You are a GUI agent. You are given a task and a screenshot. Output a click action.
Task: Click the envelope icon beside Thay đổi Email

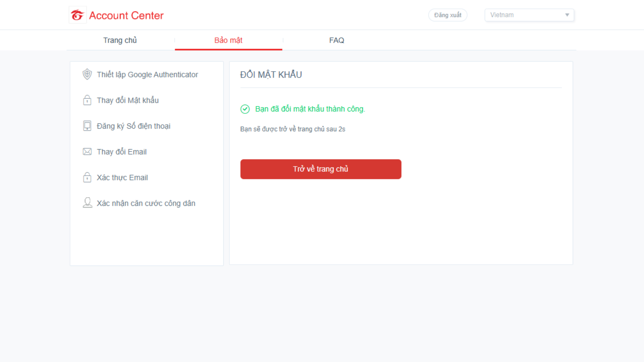[87, 152]
